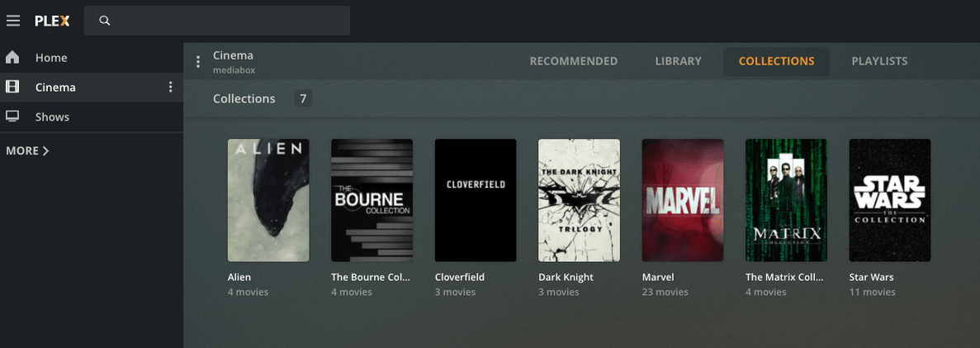
Task: Click "3 movies" under Cloverfield
Action: (x=456, y=293)
